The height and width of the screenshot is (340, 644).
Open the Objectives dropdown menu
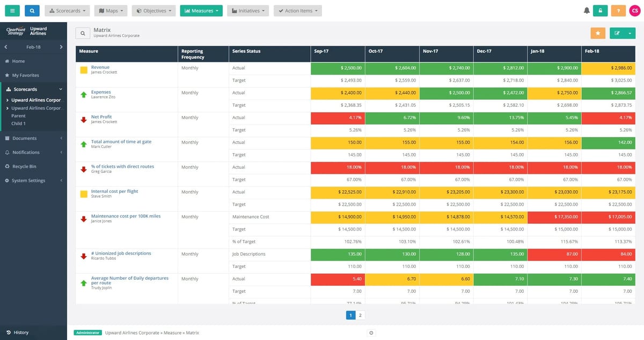click(x=155, y=11)
